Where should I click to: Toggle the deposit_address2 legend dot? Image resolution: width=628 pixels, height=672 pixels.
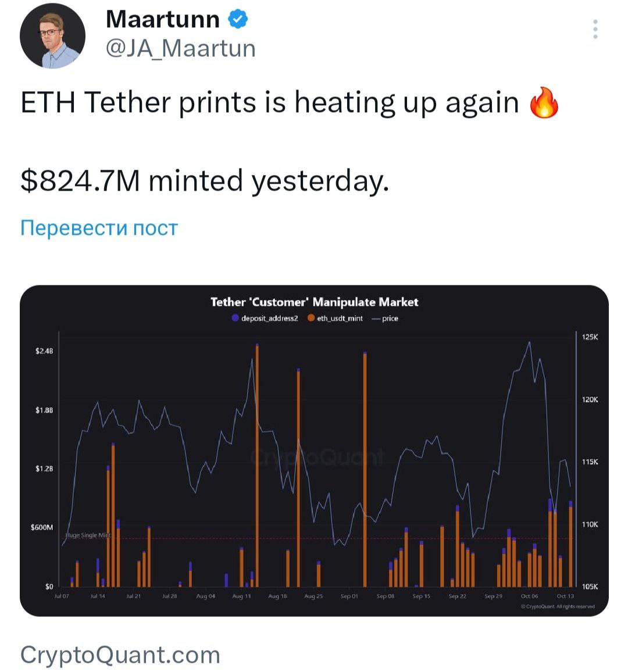(235, 318)
